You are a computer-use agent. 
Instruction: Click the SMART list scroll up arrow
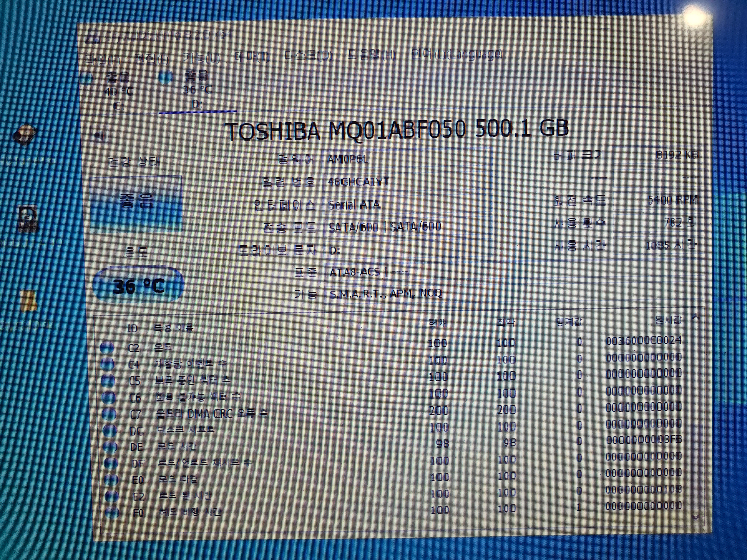coord(695,317)
